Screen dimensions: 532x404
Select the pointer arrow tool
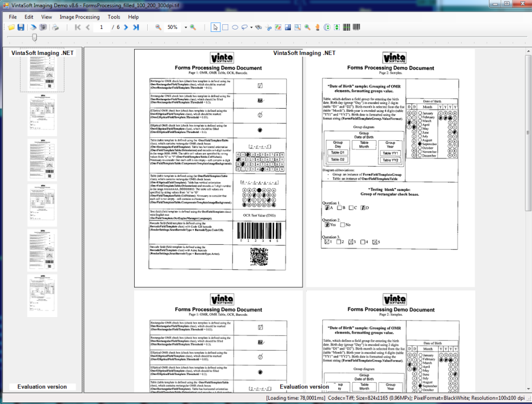point(215,27)
